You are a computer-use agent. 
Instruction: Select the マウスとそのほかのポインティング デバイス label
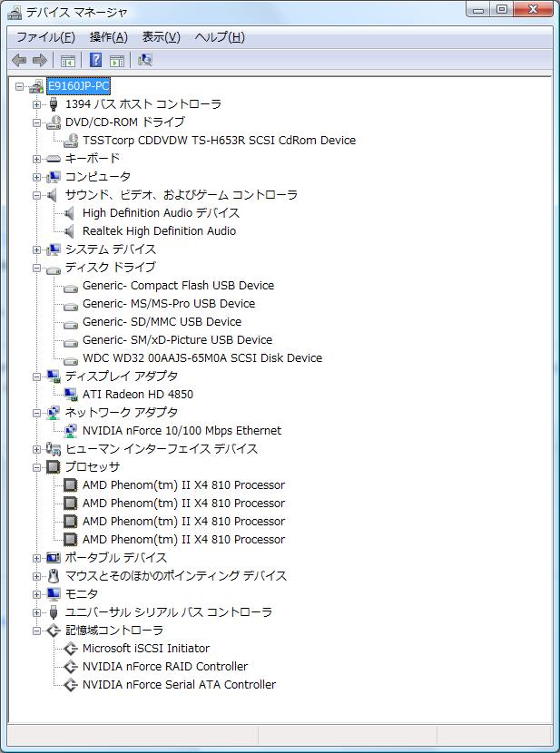(x=176, y=576)
